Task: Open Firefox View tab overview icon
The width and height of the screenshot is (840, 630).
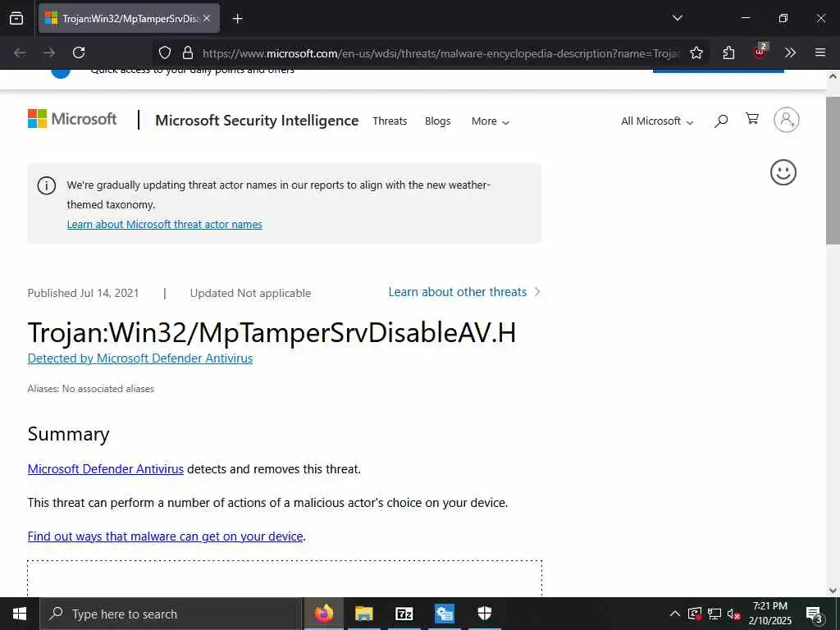Action: pos(16,18)
